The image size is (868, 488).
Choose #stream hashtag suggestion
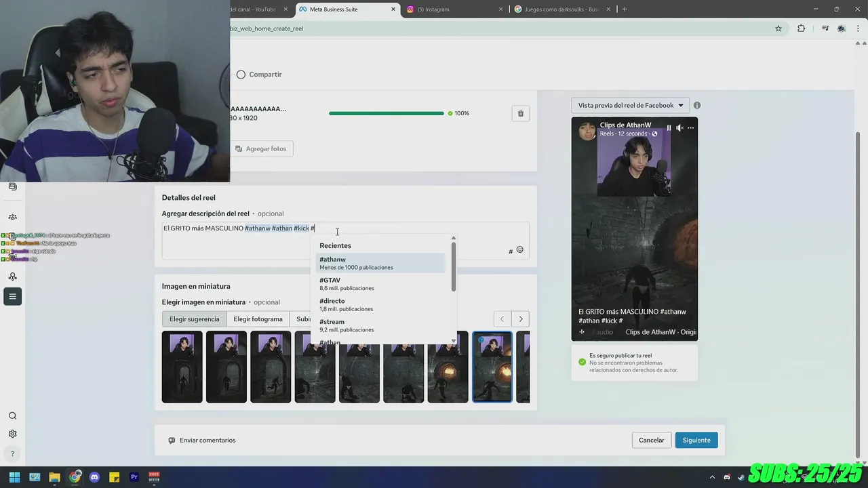pyautogui.click(x=380, y=325)
